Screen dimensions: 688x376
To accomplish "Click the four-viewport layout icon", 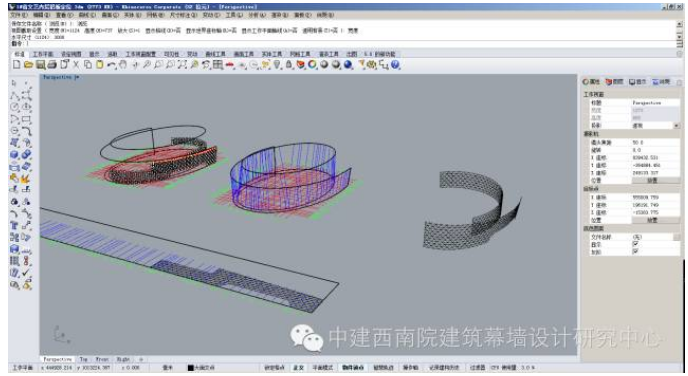I will click(x=218, y=64).
